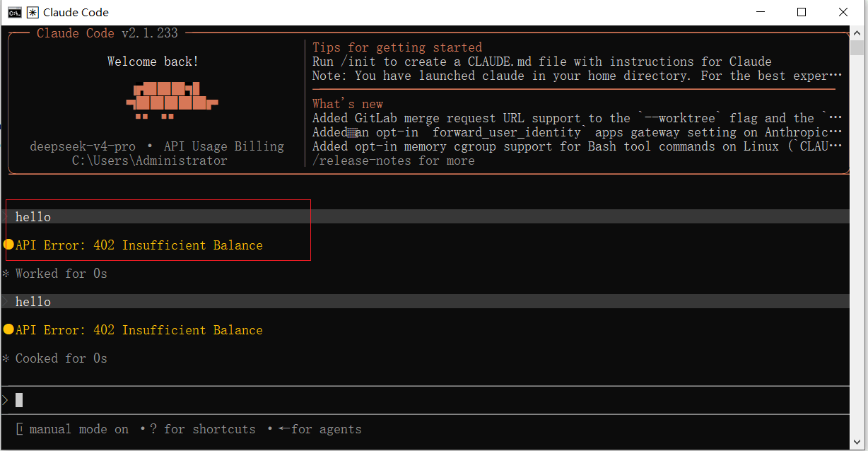Click the 'for agents' hint
This screenshot has width=868, height=451.
[319, 429]
